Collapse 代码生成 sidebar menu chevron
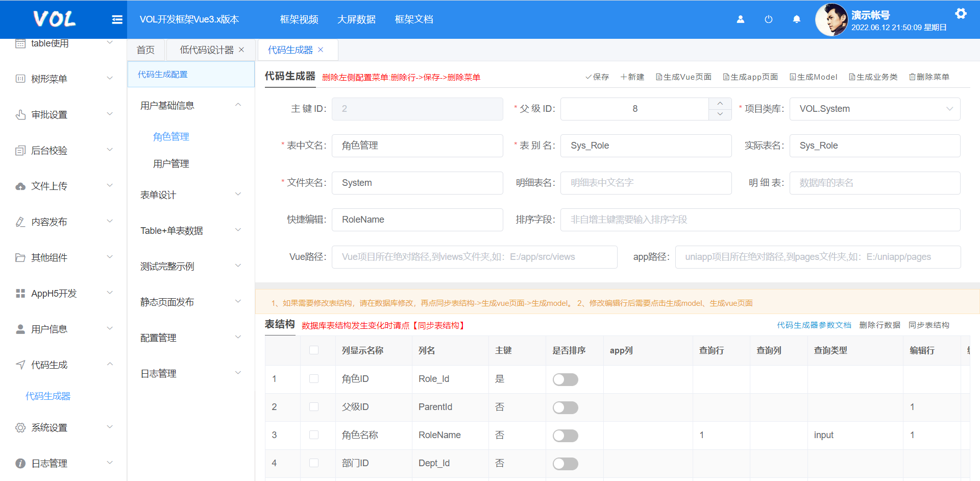Viewport: 980px width, 481px height. [x=110, y=364]
